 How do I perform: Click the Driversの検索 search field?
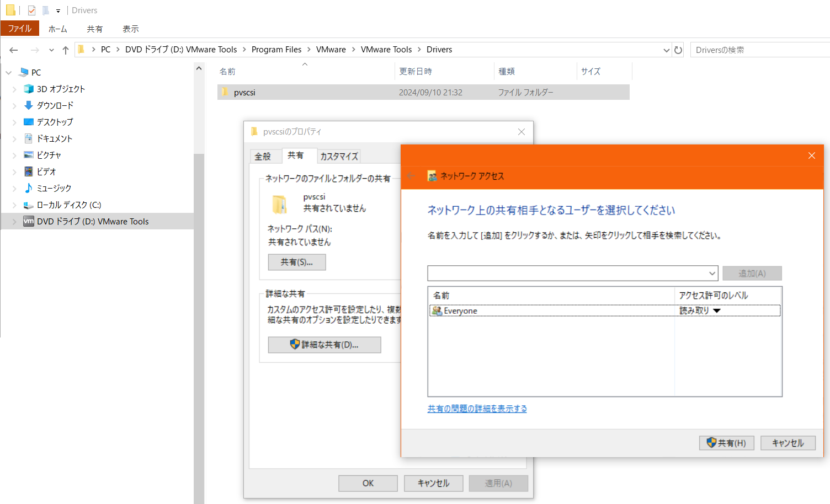click(x=759, y=50)
